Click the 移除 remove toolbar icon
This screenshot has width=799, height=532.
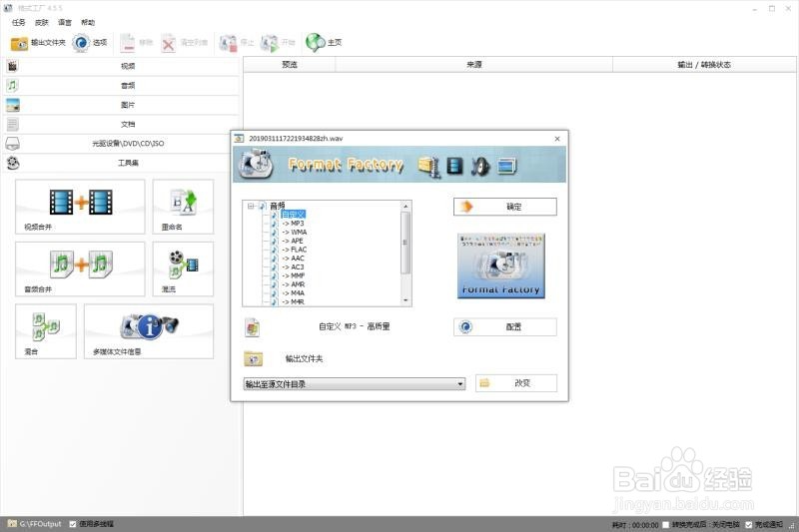[x=128, y=43]
